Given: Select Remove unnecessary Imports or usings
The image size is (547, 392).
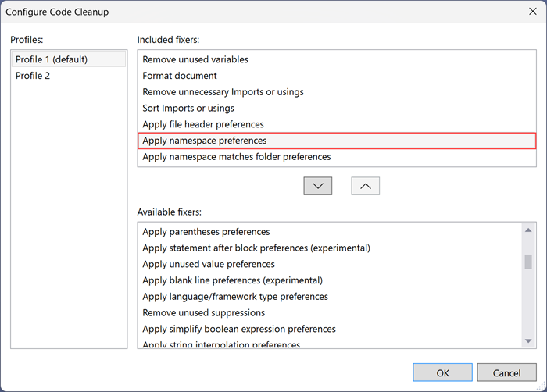Looking at the screenshot, I should coord(223,92).
